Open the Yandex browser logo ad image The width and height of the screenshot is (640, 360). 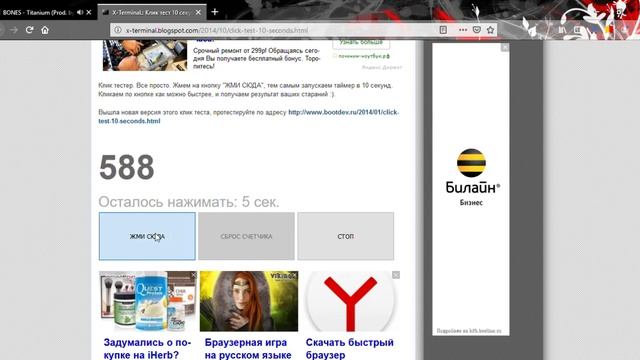coord(350,301)
